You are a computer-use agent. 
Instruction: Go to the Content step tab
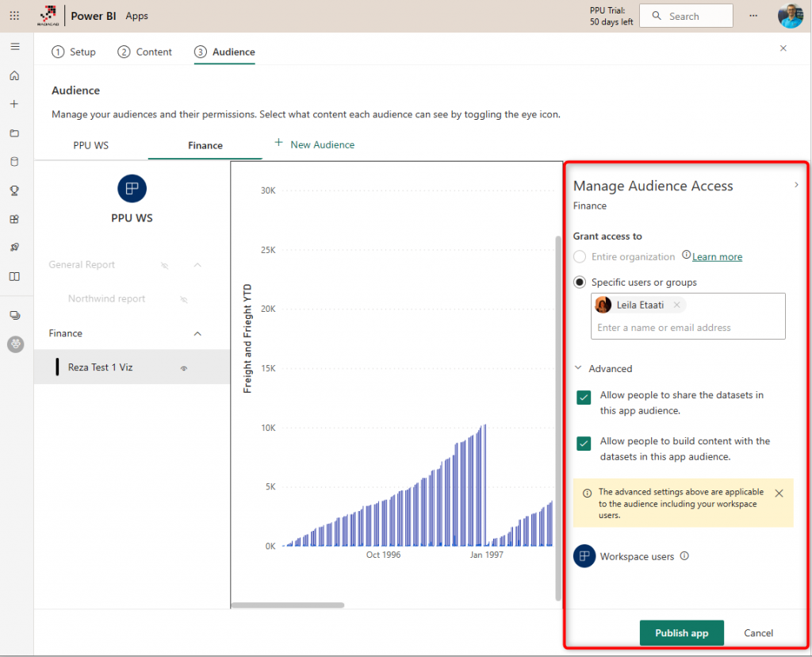[x=145, y=52]
